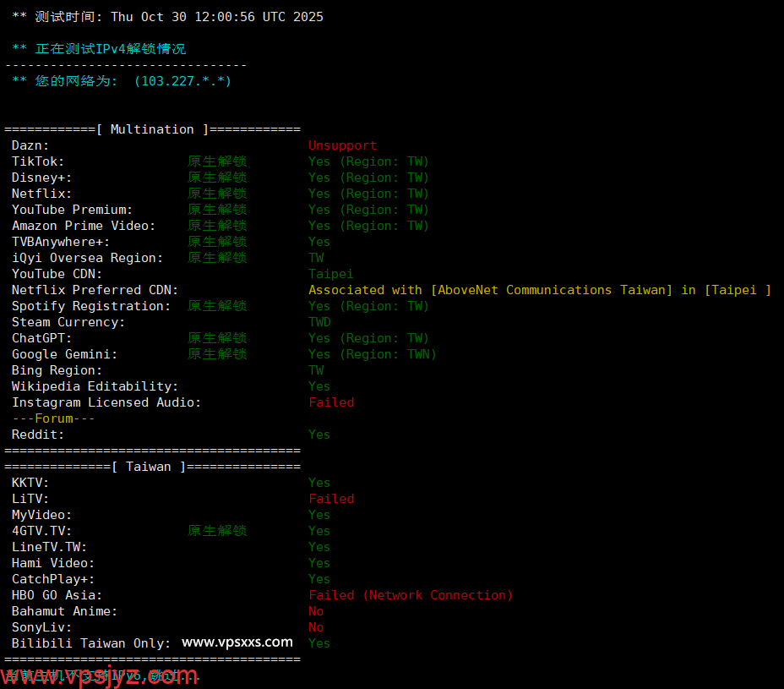Image resolution: width=784 pixels, height=689 pixels.
Task: Click the test timestamp line at top
Action: pyautogui.click(x=167, y=17)
